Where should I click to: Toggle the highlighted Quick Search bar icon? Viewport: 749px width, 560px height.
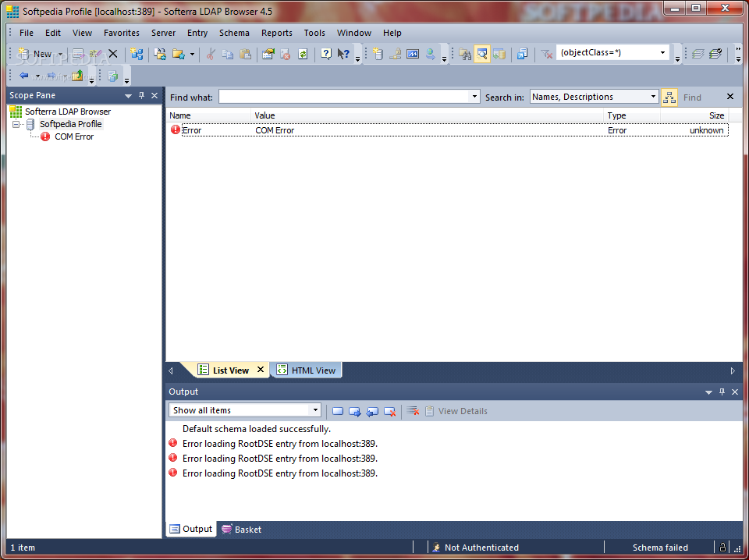[482, 54]
